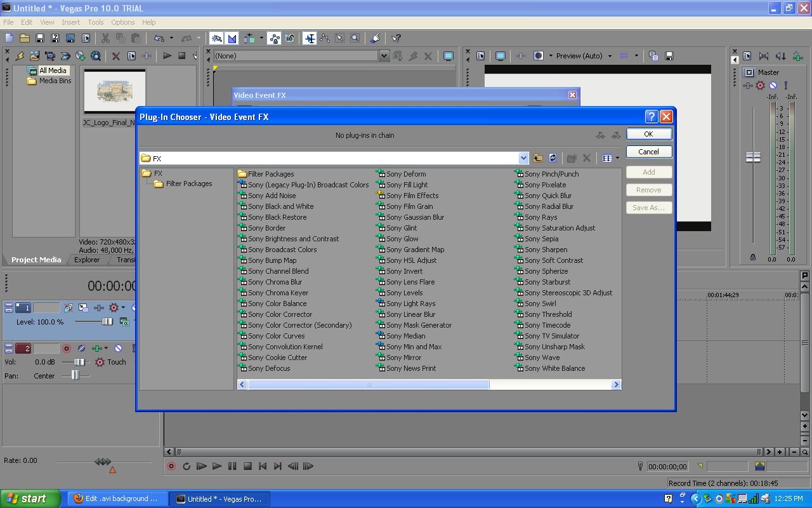This screenshot has width=812, height=508.
Task: Toggle Lock Envelopes to Events
Action: point(274,38)
